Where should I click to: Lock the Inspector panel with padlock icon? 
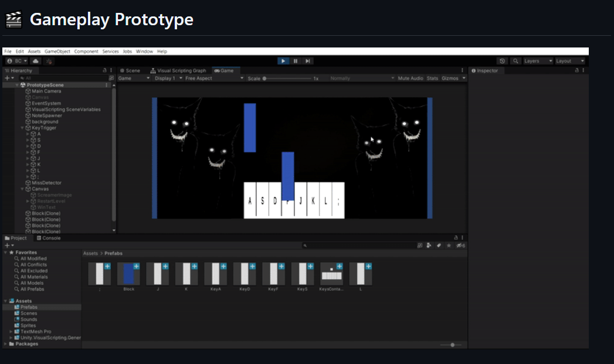576,70
